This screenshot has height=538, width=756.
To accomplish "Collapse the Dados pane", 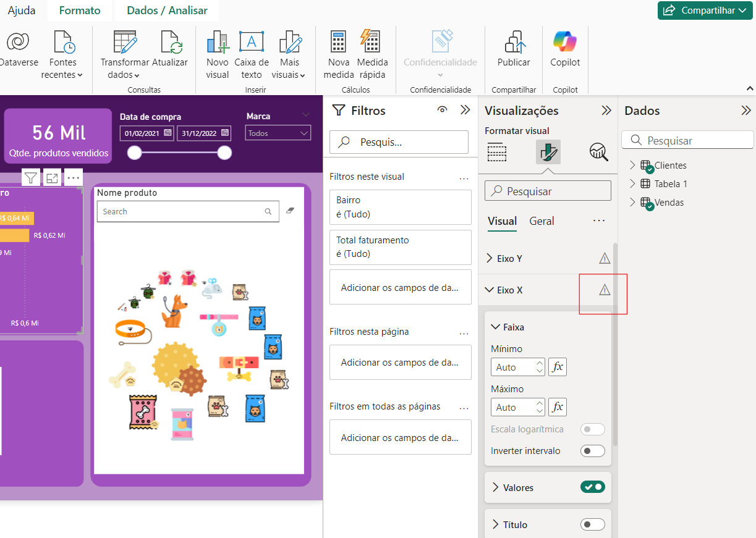I will [746, 110].
